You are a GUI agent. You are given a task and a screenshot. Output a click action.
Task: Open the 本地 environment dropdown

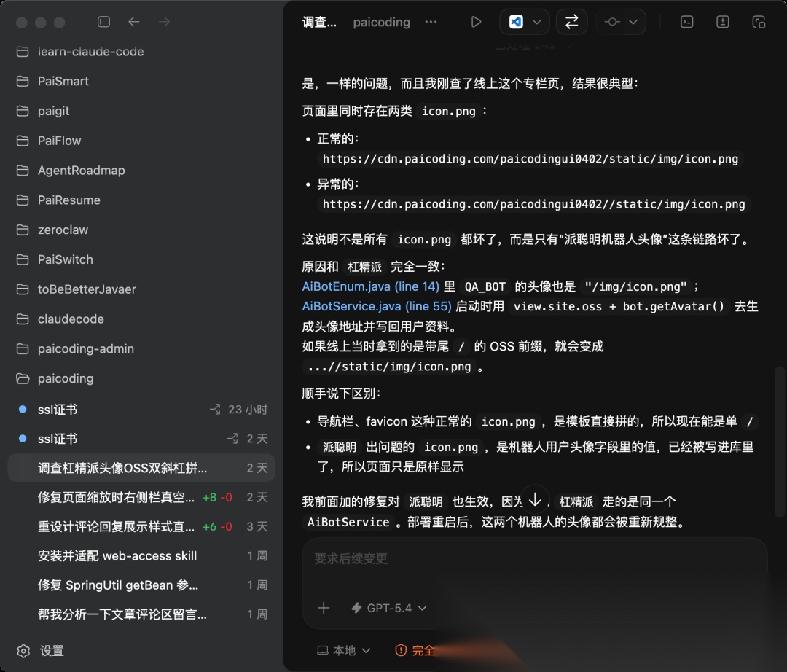pyautogui.click(x=344, y=650)
